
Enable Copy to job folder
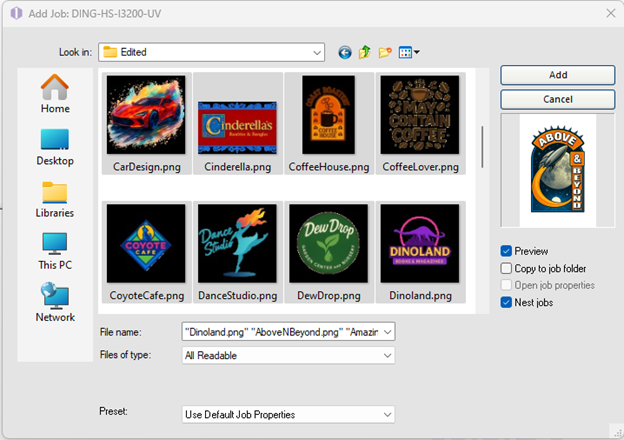point(507,268)
